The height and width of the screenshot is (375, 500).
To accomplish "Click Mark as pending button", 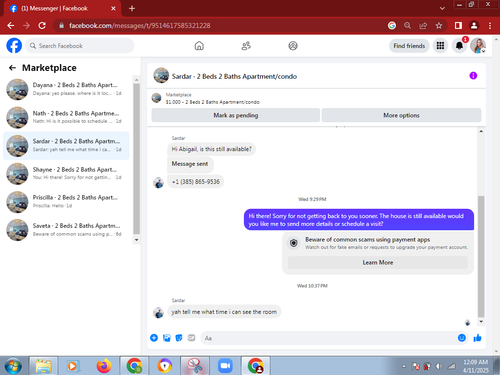I will (x=236, y=115).
